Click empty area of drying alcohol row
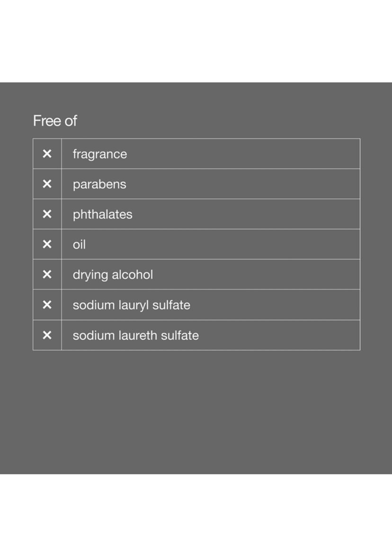 (x=257, y=274)
